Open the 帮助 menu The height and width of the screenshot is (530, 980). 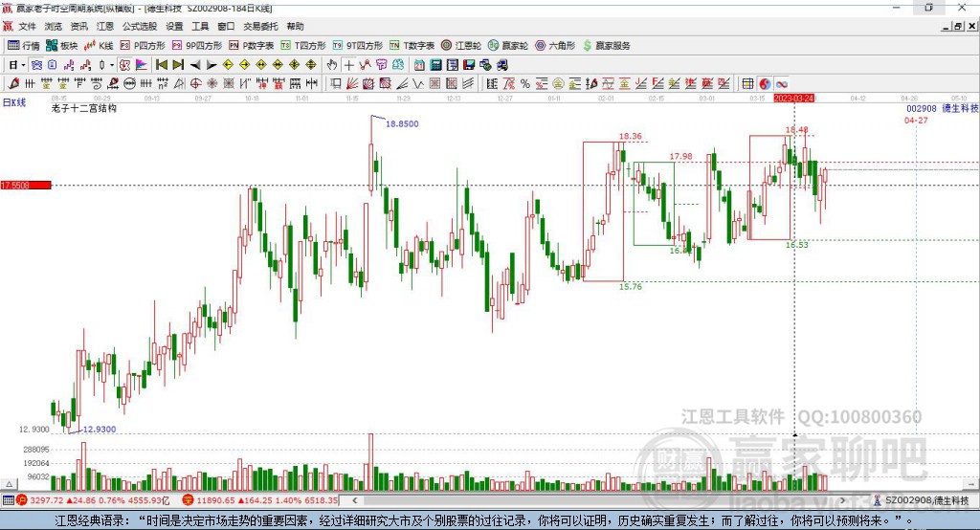[295, 26]
